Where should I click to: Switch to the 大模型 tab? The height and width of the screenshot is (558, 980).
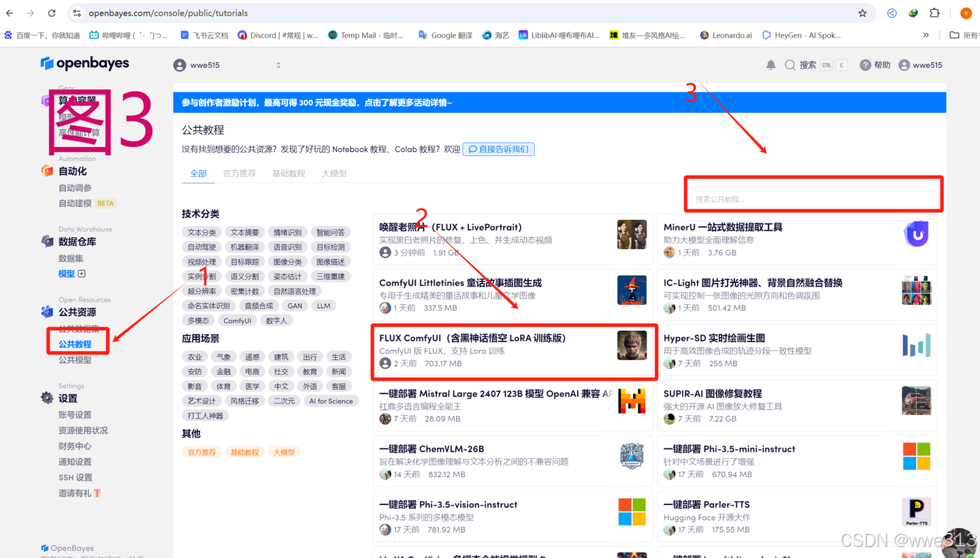point(333,173)
